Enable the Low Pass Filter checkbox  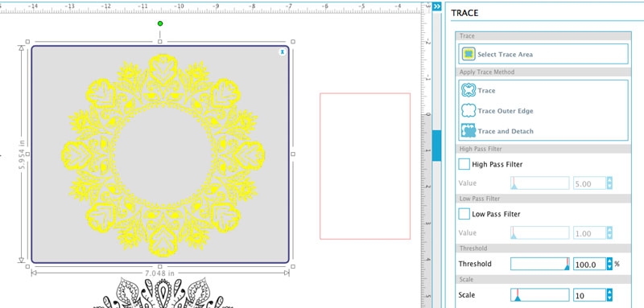pos(464,214)
